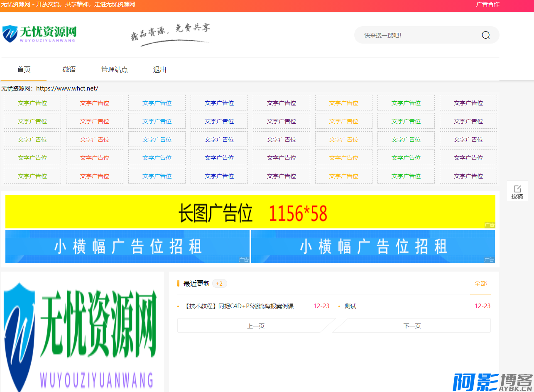Select 退出 to log out
The width and height of the screenshot is (534, 392).
point(159,70)
